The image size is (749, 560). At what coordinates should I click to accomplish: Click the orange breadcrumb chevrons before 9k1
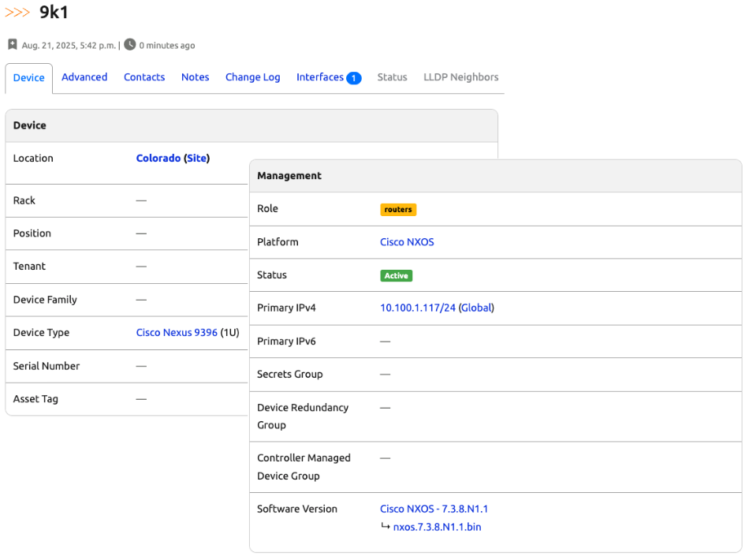[17, 13]
